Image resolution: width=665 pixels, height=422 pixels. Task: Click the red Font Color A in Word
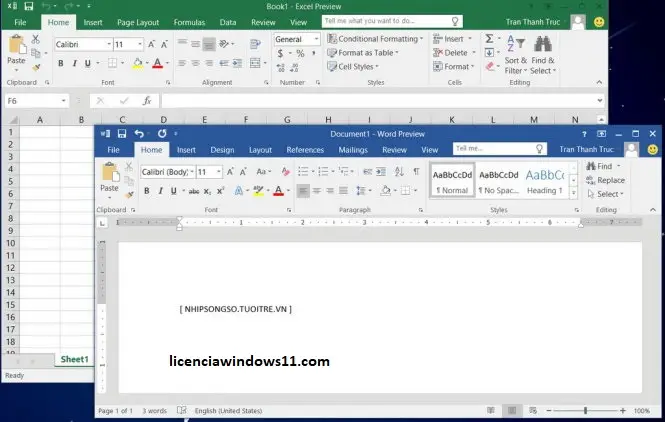pyautogui.click(x=278, y=191)
